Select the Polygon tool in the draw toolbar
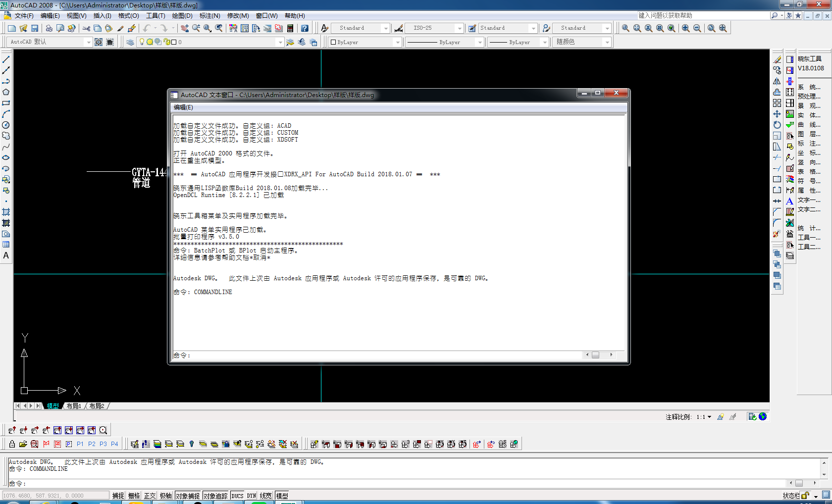The width and height of the screenshot is (832, 504). pyautogui.click(x=6, y=92)
